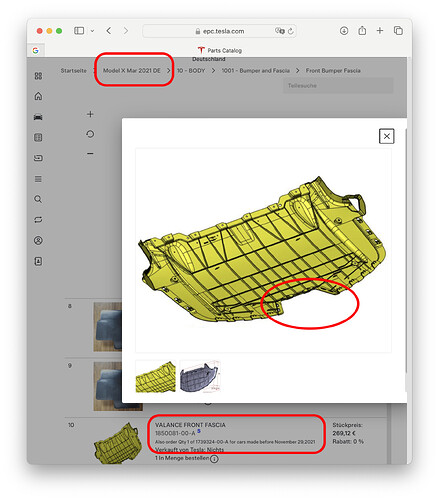Go forward to next page
Viewport: 439px width, 500px height.
coord(126,31)
